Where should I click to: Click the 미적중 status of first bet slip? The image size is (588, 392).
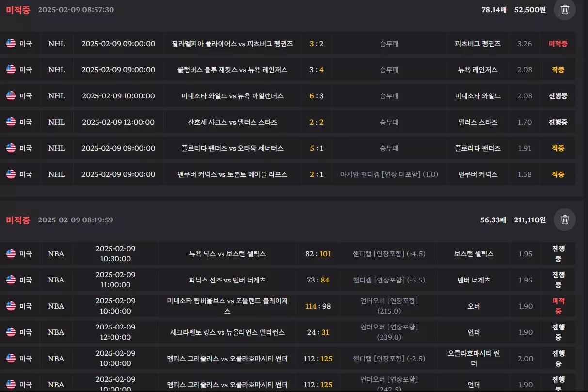click(x=18, y=10)
